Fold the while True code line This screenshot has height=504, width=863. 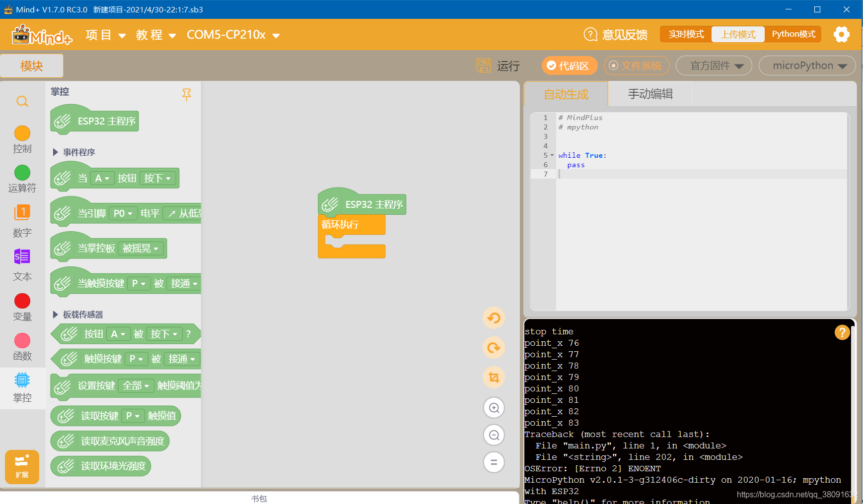point(552,155)
